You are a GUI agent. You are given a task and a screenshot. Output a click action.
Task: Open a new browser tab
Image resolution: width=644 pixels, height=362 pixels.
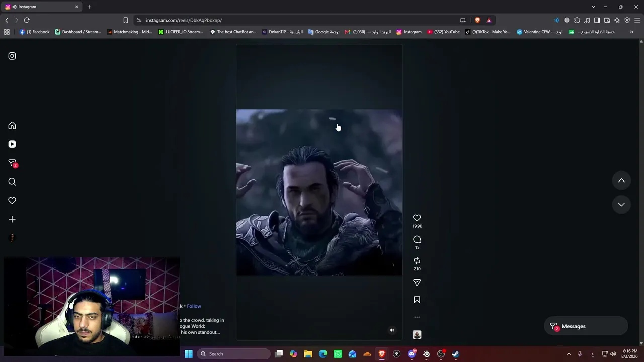(x=89, y=7)
